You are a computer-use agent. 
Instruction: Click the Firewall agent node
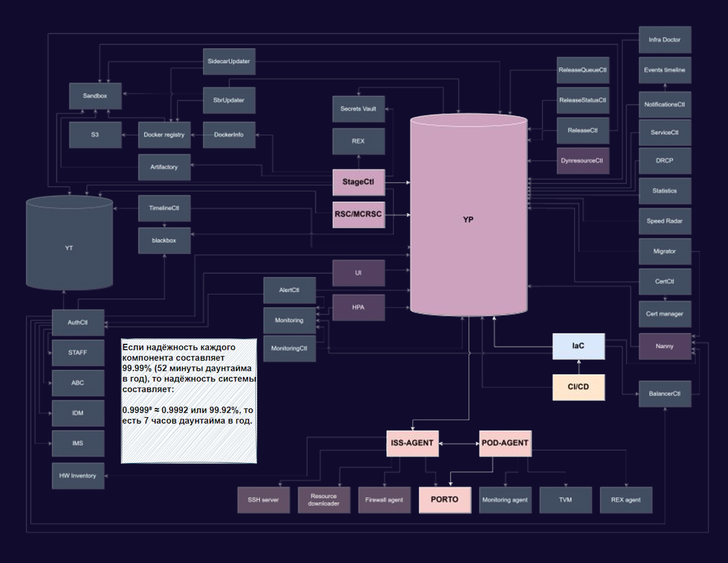pos(385,500)
